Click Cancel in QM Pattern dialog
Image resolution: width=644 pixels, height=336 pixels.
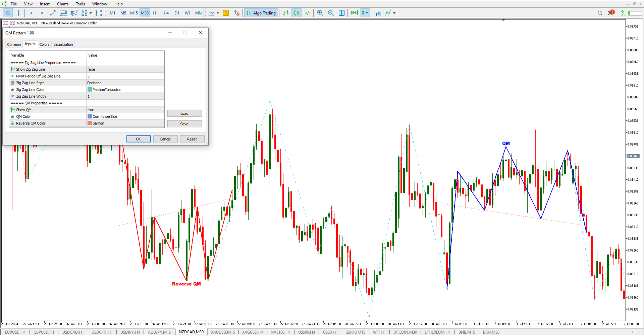(x=165, y=139)
